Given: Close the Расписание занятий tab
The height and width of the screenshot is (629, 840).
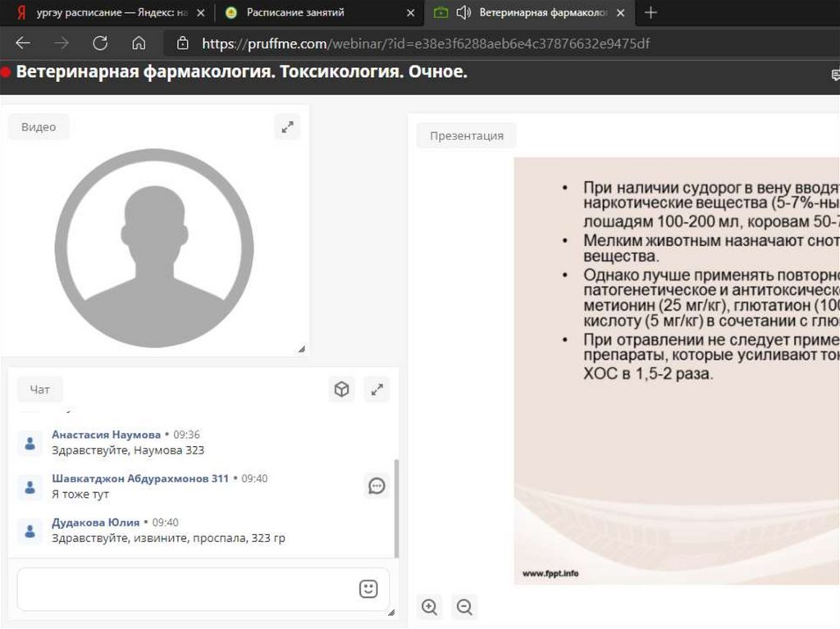Looking at the screenshot, I should pos(410,12).
